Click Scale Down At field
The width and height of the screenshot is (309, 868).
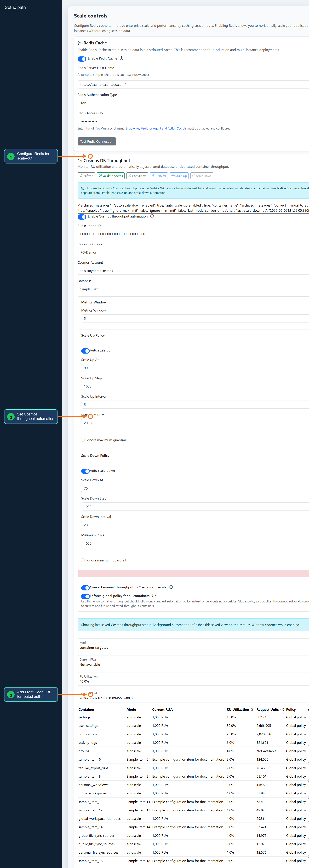pos(195,488)
